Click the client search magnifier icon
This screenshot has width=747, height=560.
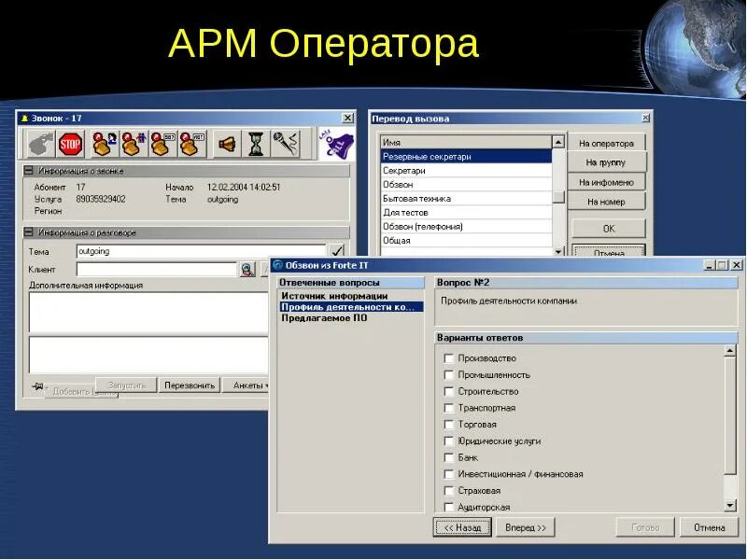click(247, 270)
